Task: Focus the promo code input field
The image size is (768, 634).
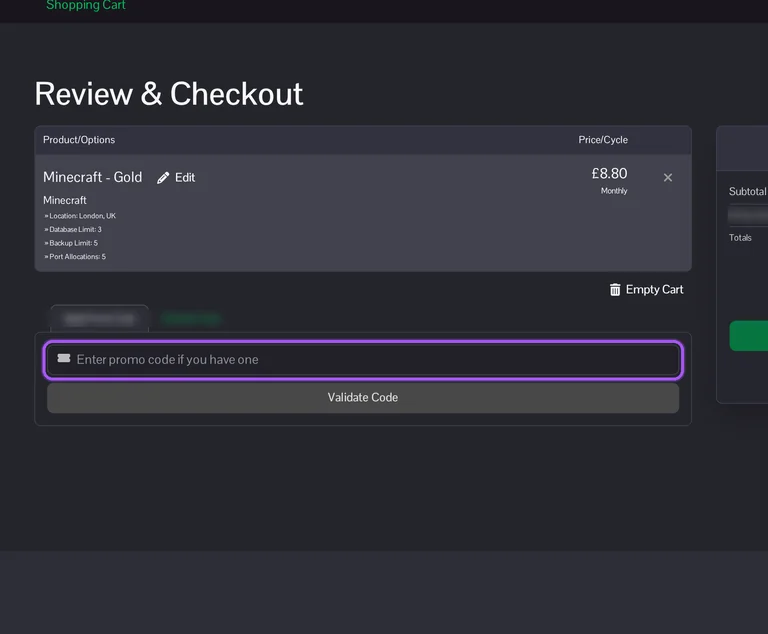Action: click(363, 360)
